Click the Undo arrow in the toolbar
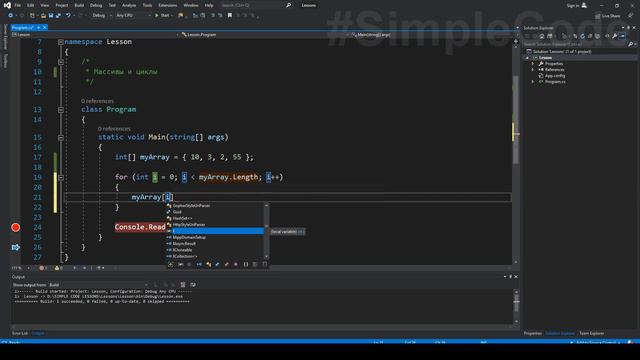Viewport: 640px width, 360px height. click(68, 15)
